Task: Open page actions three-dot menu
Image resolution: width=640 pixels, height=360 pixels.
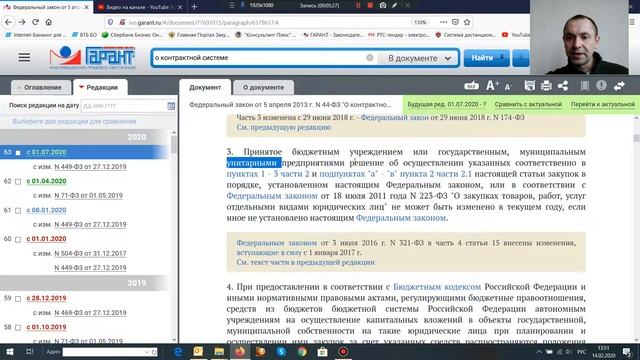Action: click(x=443, y=22)
